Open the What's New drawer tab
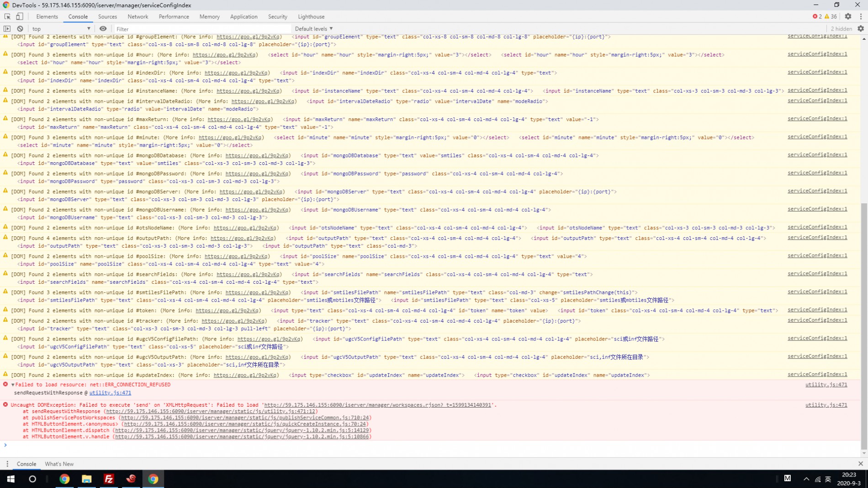The image size is (868, 488). click(x=59, y=464)
